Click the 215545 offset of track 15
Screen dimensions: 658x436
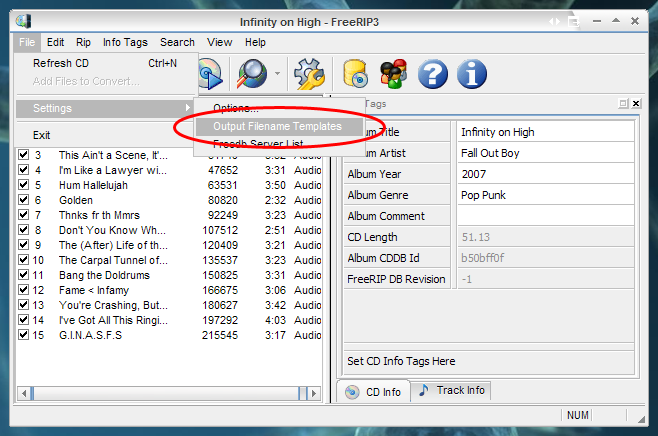click(x=220, y=335)
